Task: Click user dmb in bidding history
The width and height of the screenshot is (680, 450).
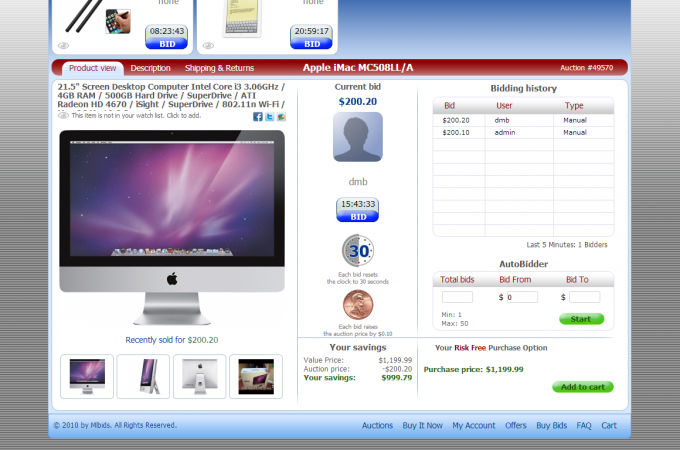Action: (502, 120)
